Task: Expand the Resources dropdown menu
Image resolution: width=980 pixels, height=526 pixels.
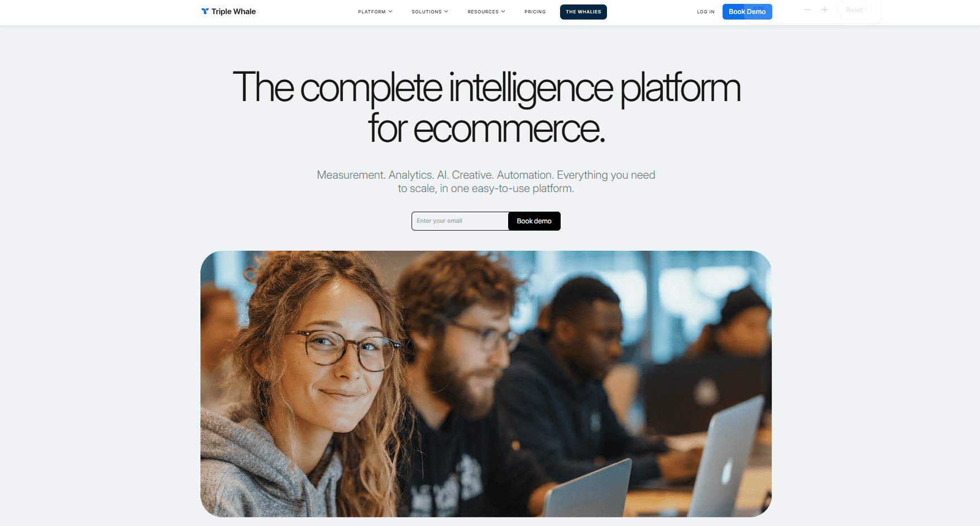Action: click(x=486, y=12)
